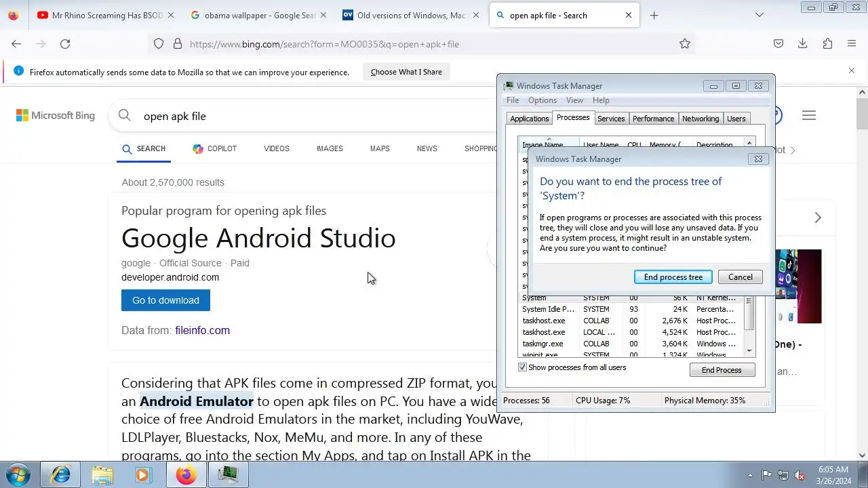Image resolution: width=868 pixels, height=488 pixels.
Task: Click the muted volume tray icon
Action: tap(800, 475)
